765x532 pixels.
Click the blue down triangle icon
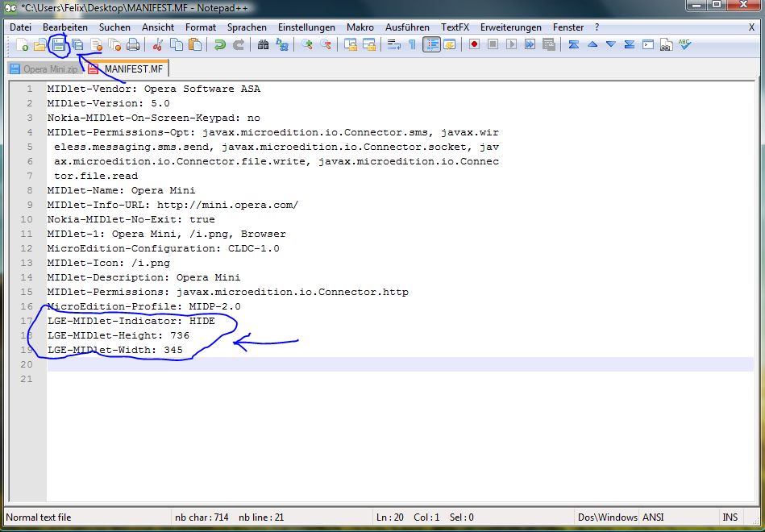point(611,45)
